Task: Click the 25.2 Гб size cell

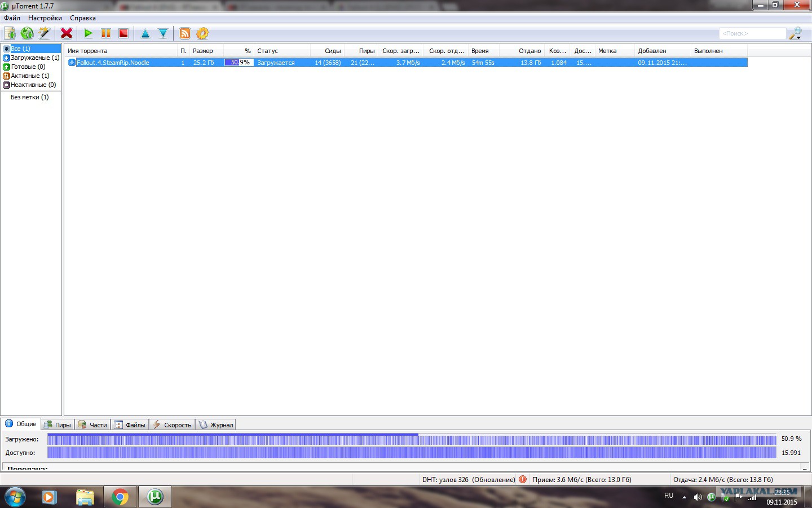Action: coord(204,63)
